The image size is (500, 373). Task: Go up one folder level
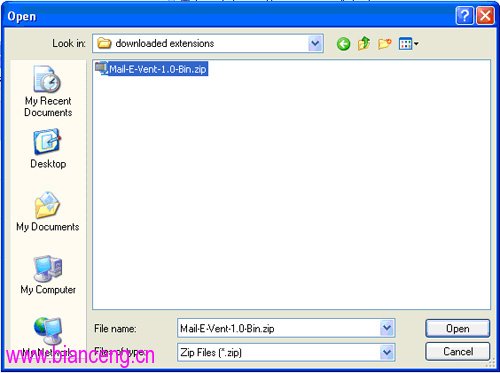click(x=364, y=43)
